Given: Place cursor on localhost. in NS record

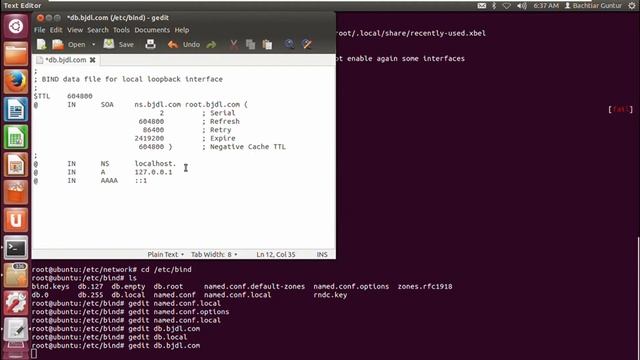Looking at the screenshot, I should click(x=155, y=163).
